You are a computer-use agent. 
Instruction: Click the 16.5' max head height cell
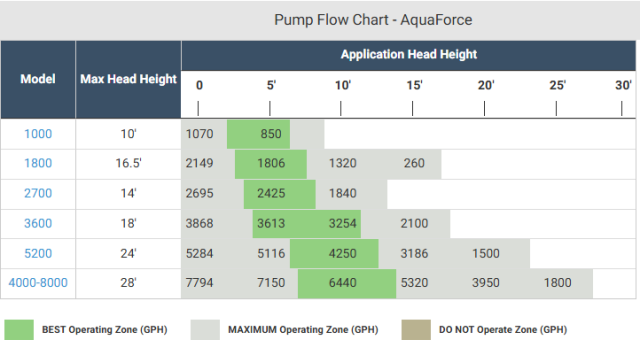(x=128, y=163)
